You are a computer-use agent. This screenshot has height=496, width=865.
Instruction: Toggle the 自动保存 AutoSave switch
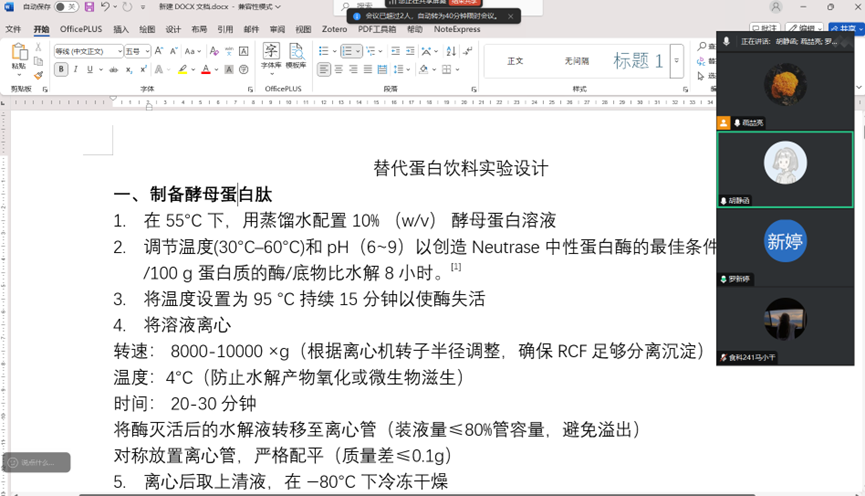66,7
